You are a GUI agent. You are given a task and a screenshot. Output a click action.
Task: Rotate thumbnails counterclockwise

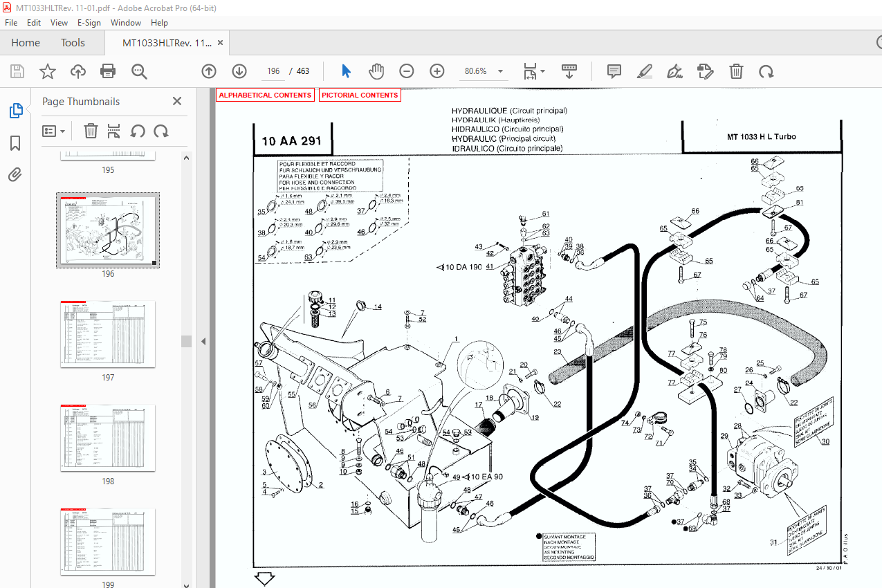[x=138, y=131]
